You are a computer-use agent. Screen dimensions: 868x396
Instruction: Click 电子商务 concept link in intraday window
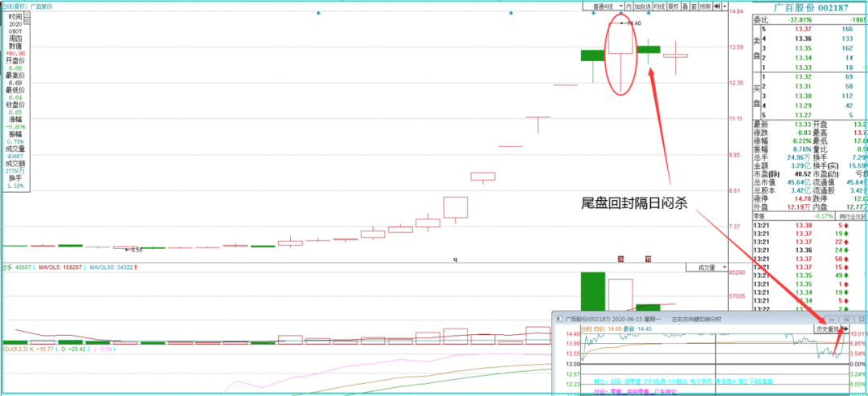[x=702, y=381]
